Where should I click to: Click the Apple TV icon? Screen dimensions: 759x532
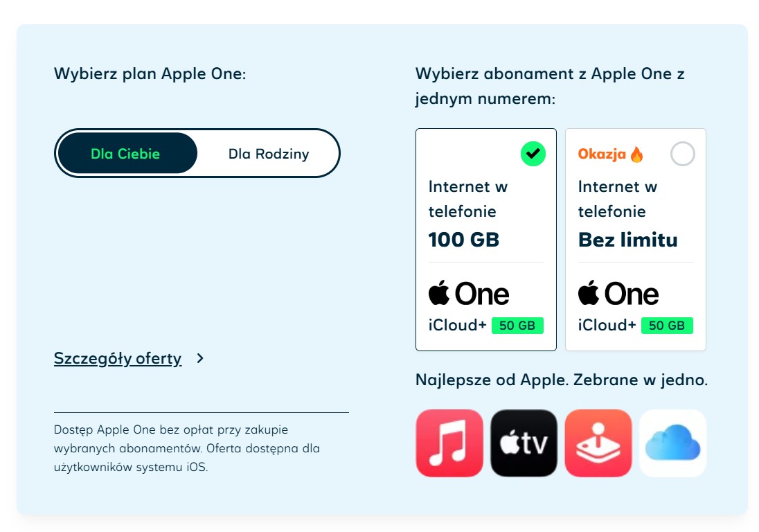pos(524,443)
